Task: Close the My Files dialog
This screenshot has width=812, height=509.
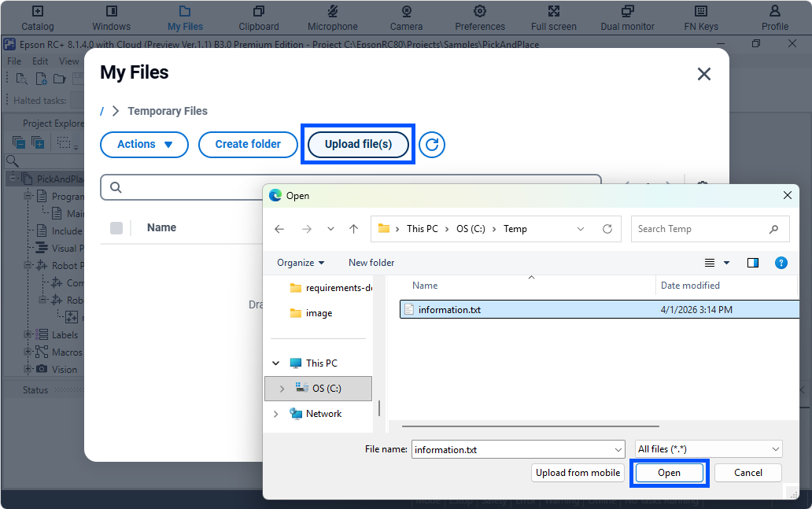Action: pyautogui.click(x=703, y=74)
